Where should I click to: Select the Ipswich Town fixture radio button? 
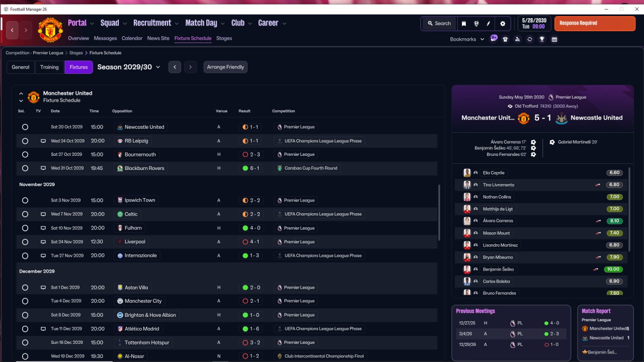25,201
